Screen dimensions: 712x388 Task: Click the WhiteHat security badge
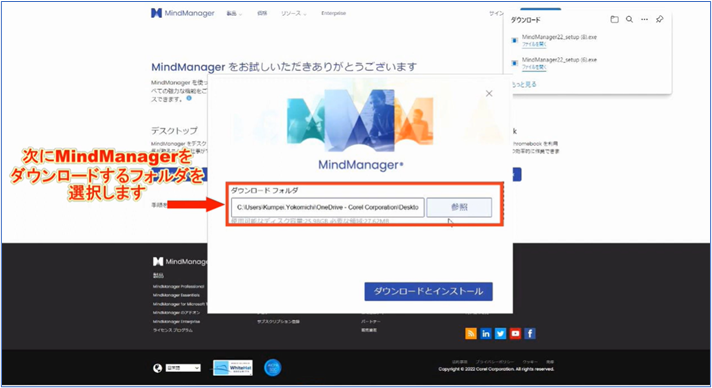[x=233, y=368]
